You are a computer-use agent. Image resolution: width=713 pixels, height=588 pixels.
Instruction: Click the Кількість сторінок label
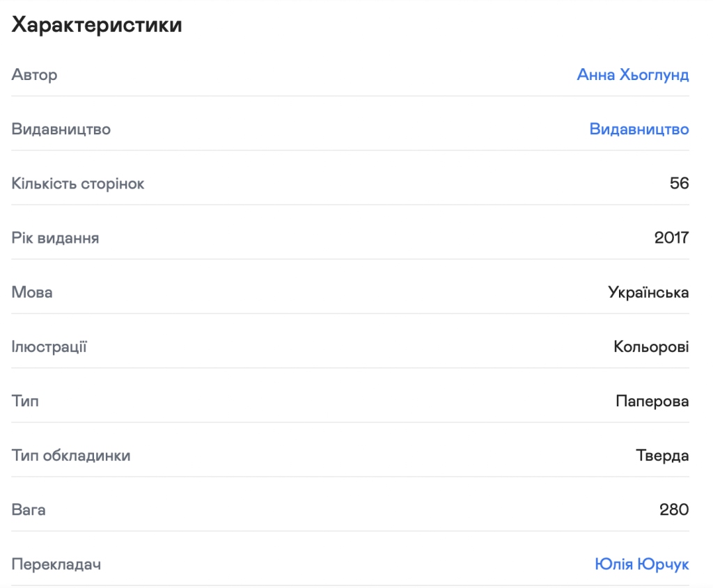78,184
